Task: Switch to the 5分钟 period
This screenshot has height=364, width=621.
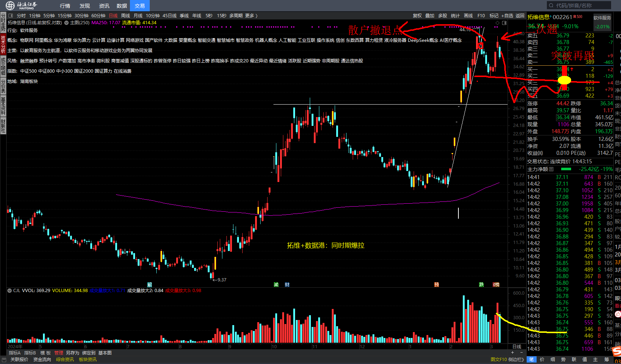Action: 49,16
